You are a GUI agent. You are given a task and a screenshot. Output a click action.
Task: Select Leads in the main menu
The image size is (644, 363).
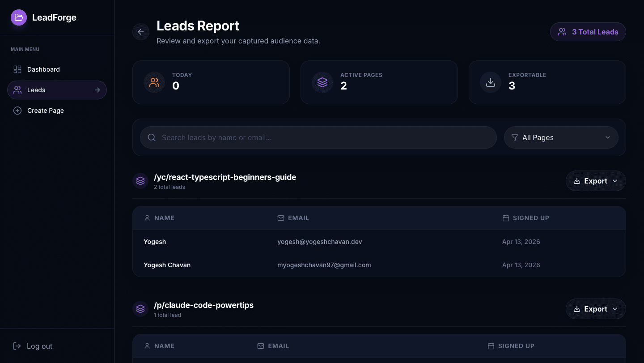click(57, 90)
